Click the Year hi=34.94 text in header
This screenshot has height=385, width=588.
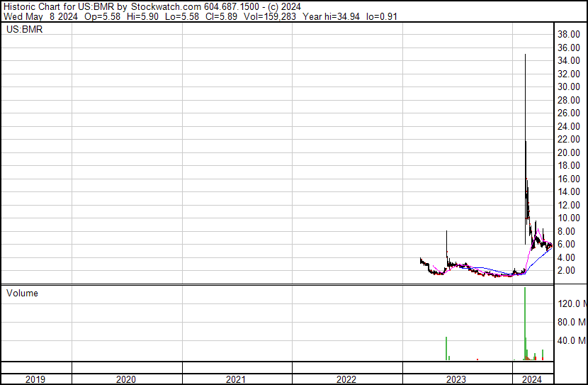click(331, 16)
